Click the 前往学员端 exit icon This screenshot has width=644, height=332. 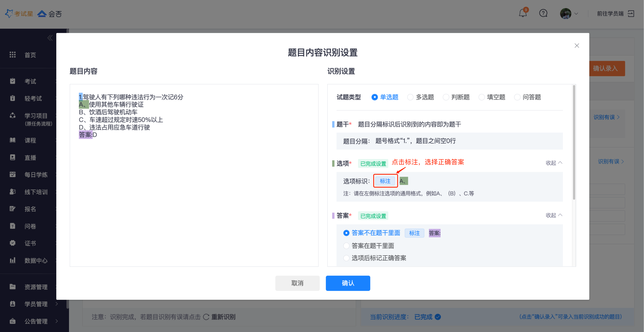[631, 14]
